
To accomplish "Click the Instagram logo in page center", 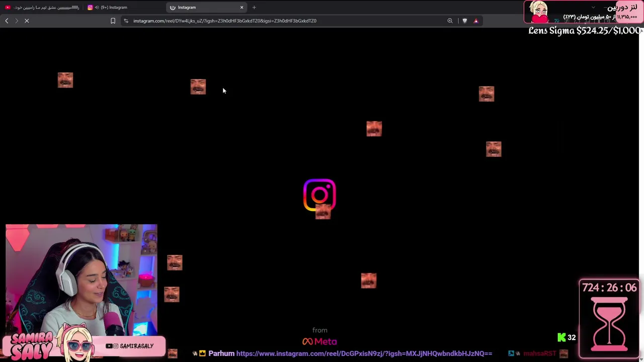I will (319, 195).
